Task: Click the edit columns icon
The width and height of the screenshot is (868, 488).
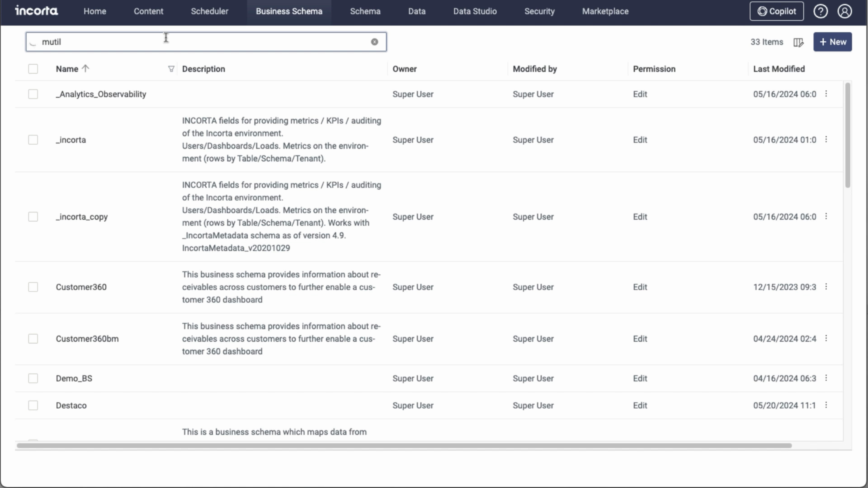Action: tap(798, 42)
